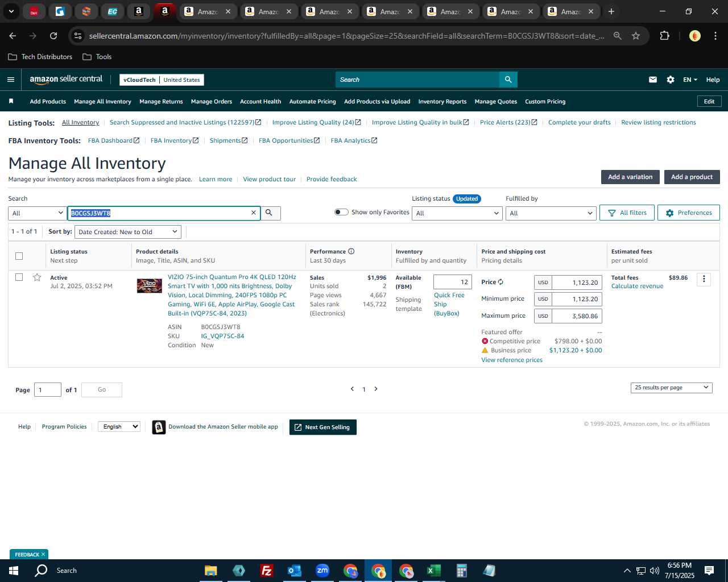Open the vCloudTech United States switcher
This screenshot has height=582, width=728.
[162, 80]
